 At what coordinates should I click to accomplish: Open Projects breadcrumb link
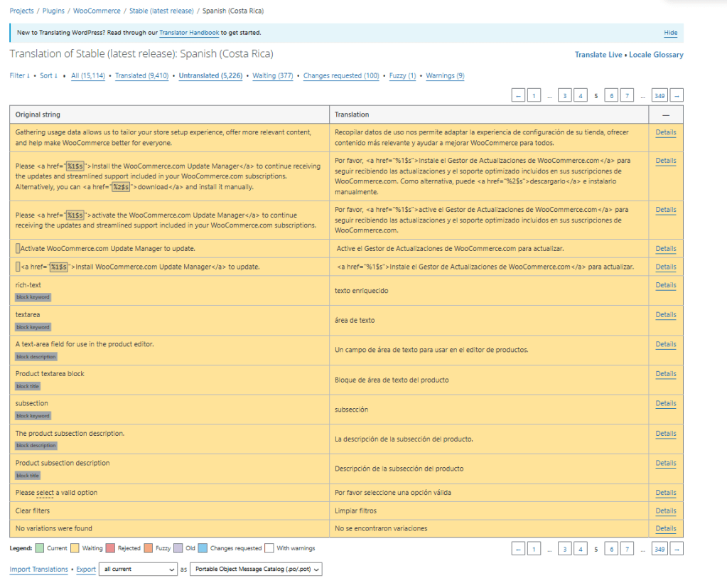pos(22,11)
